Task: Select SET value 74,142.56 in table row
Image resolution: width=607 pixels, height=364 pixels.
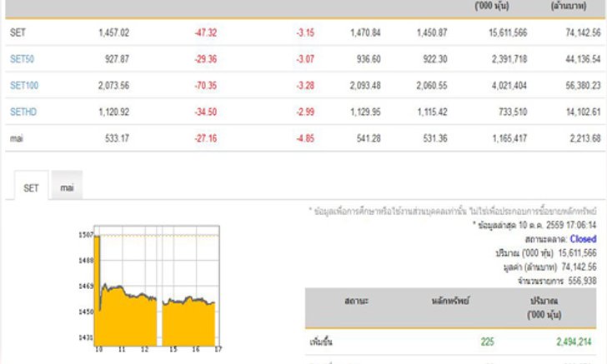Action: coord(583,32)
